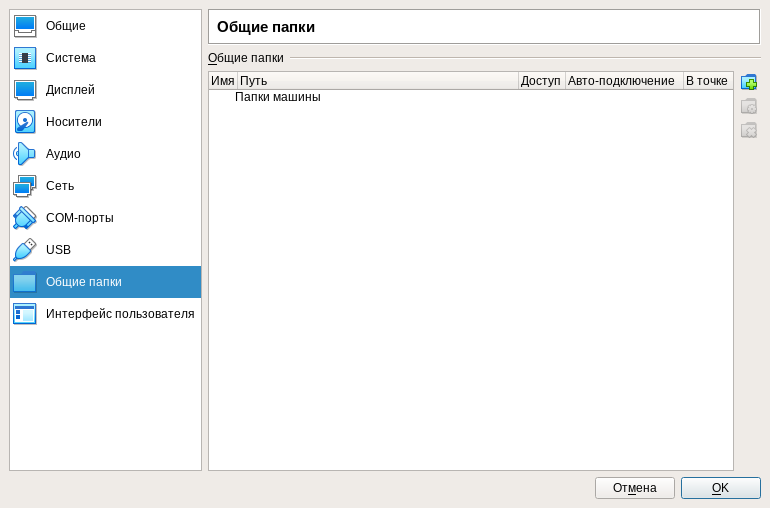Open the Дисплей monitor icon
This screenshot has height=508, width=770.
(25, 90)
